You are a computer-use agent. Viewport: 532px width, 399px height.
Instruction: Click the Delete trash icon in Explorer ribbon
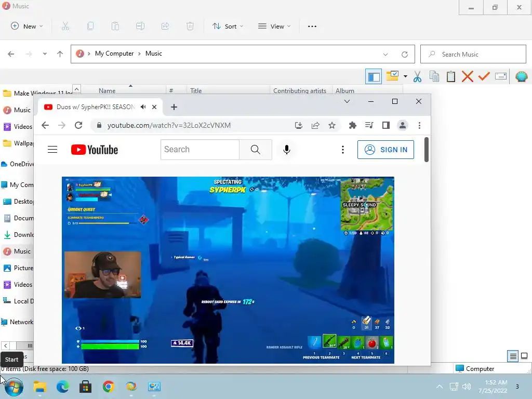190,26
